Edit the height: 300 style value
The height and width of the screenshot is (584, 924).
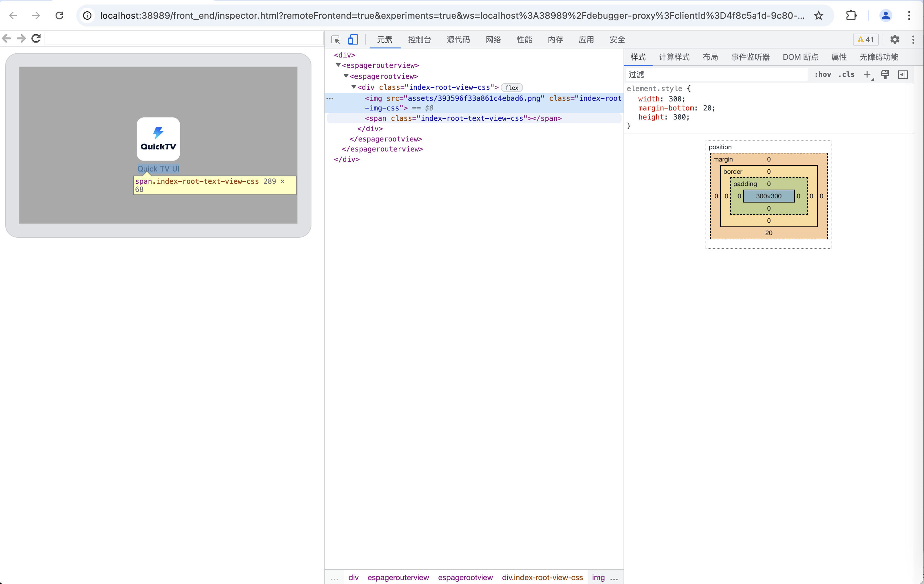(x=681, y=117)
